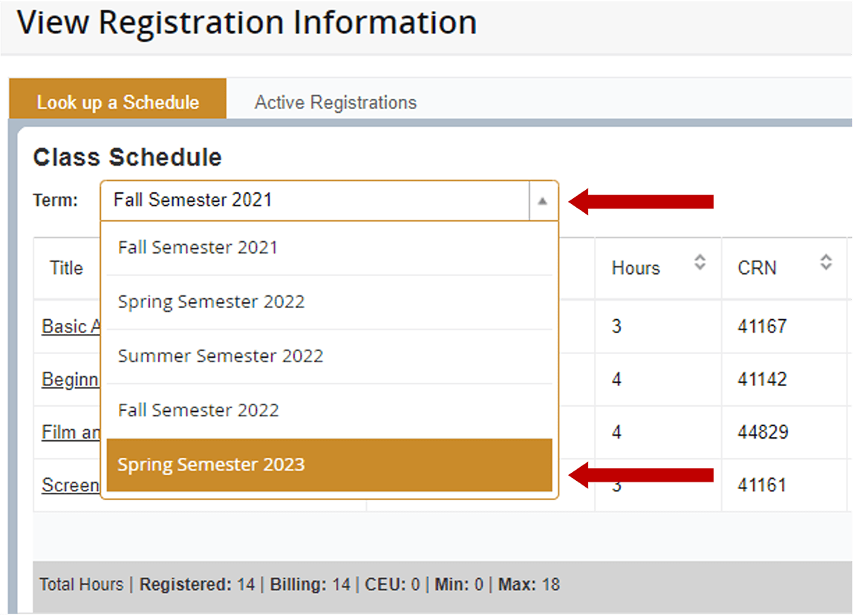Open the Basic A... course link

click(x=71, y=327)
